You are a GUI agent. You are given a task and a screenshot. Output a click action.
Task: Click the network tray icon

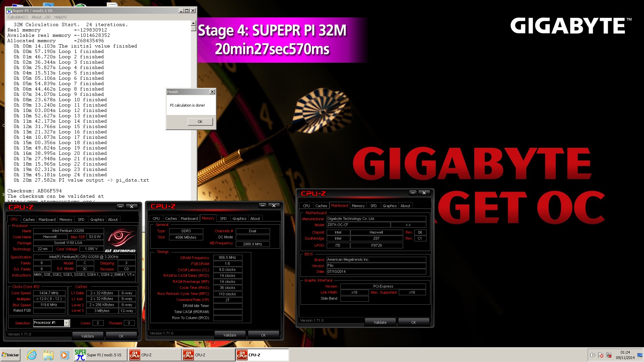[609, 355]
